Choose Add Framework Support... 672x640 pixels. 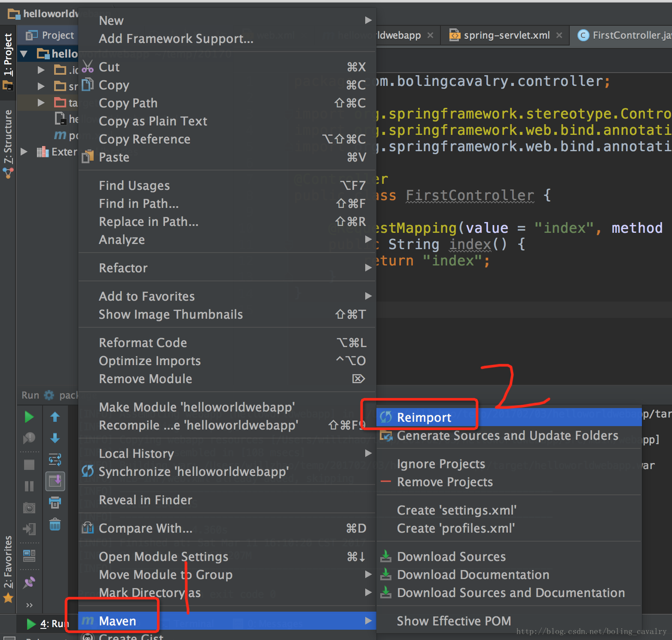(227, 39)
